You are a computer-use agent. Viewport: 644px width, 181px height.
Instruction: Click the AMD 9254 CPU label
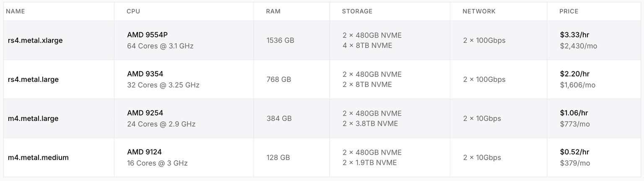145,113
